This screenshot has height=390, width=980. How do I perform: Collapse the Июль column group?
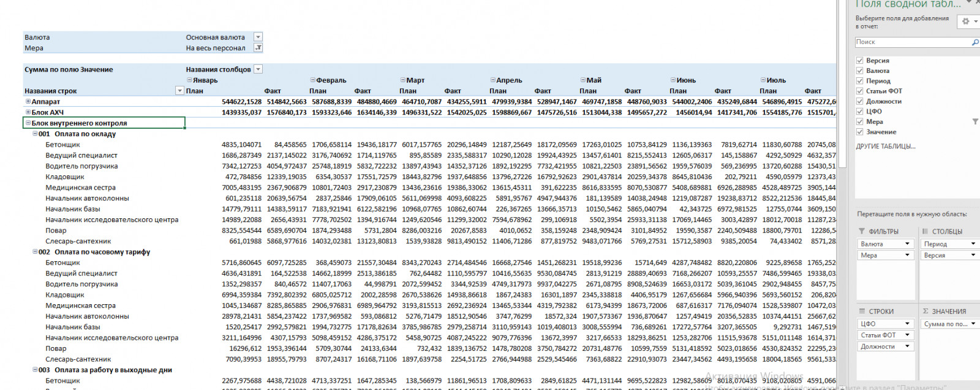tap(763, 80)
